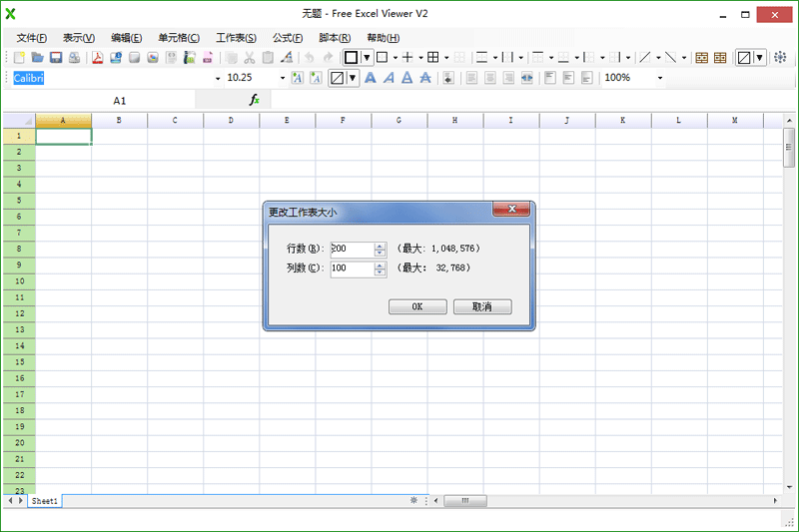Expand the diagonal down border dropdown arrow
799x532 pixels.
[x=684, y=58]
